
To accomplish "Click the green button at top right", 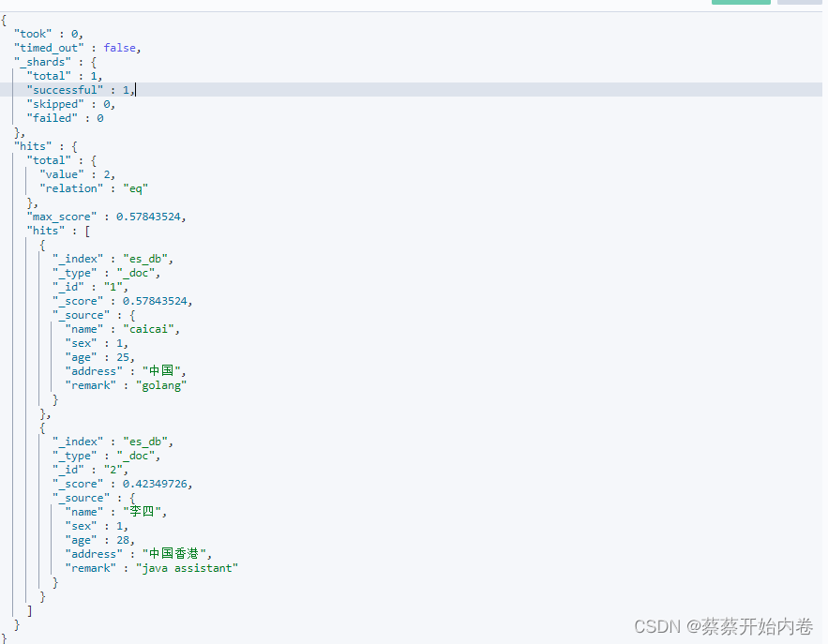I will (x=741, y=2).
